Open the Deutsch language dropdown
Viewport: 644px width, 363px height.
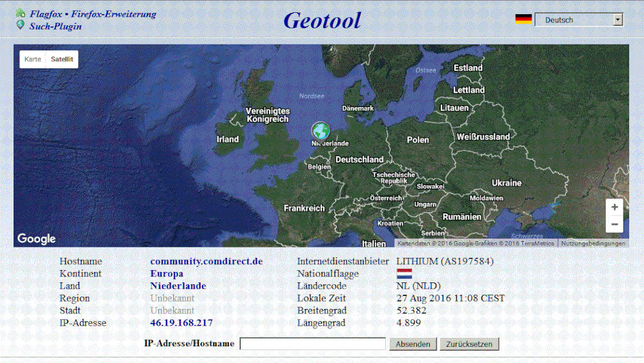point(579,20)
